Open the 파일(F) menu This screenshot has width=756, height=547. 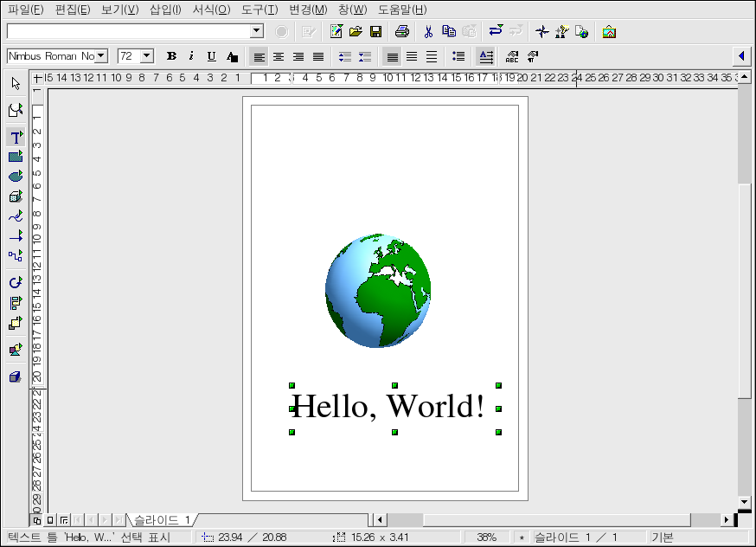pos(25,10)
